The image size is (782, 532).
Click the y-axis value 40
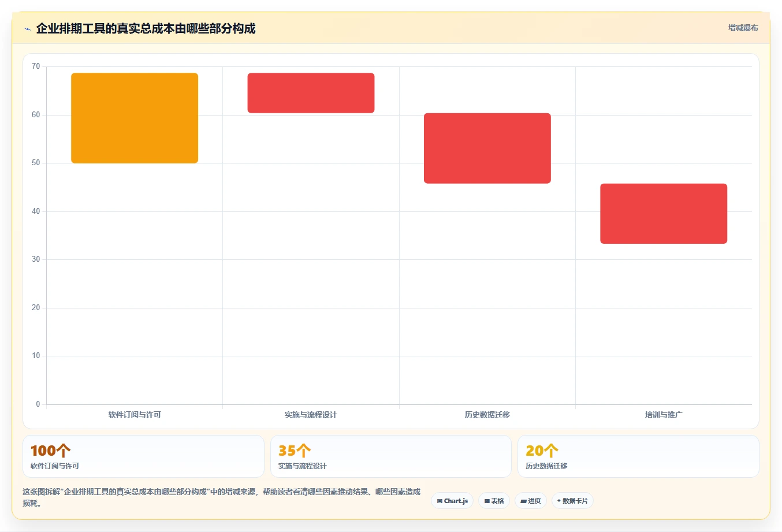click(x=36, y=211)
